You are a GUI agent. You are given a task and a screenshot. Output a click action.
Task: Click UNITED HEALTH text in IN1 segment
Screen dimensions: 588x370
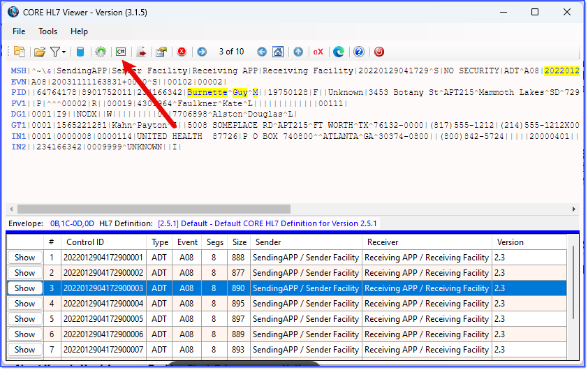[x=170, y=136]
